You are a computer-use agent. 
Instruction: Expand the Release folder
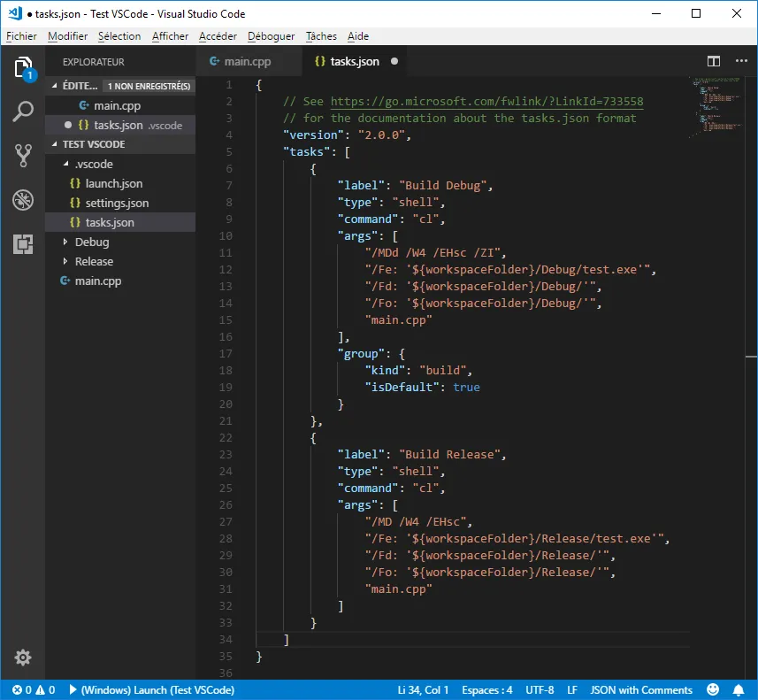click(65, 261)
